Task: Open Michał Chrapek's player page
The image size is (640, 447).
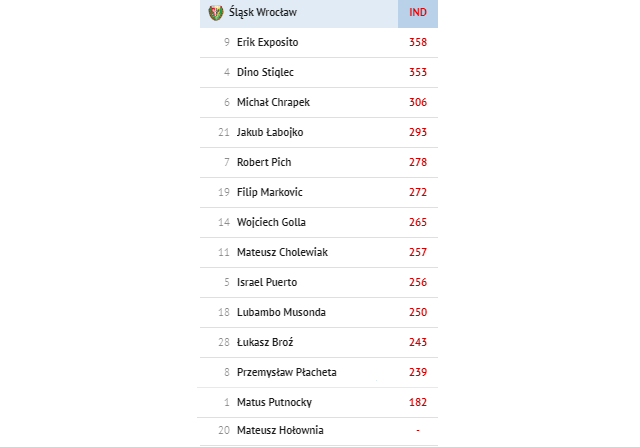Action: point(273,102)
